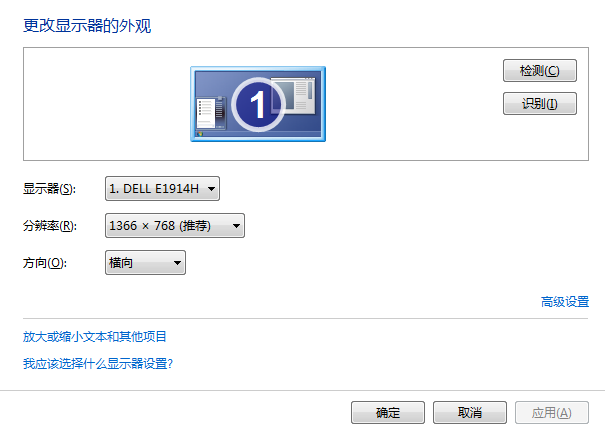This screenshot has width=605, height=439.
Task: Open 放大或缩小文本和其他项目 link
Action: coord(95,336)
